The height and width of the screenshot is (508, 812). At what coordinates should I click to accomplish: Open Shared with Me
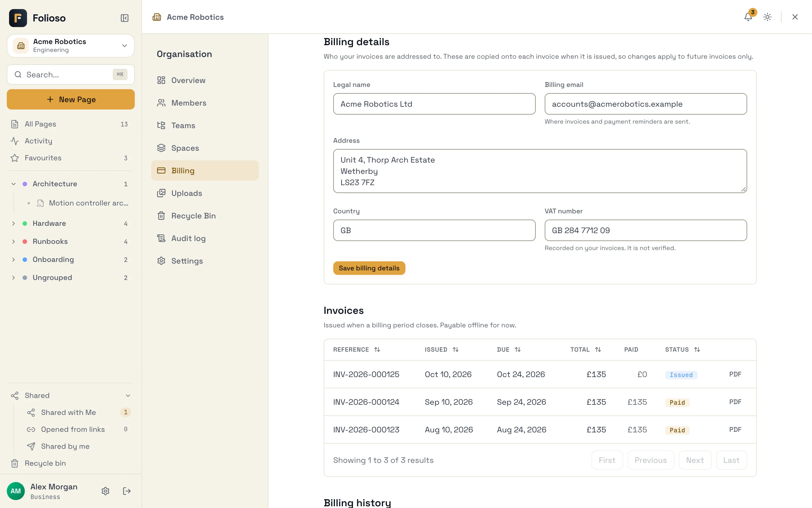click(x=79, y=412)
